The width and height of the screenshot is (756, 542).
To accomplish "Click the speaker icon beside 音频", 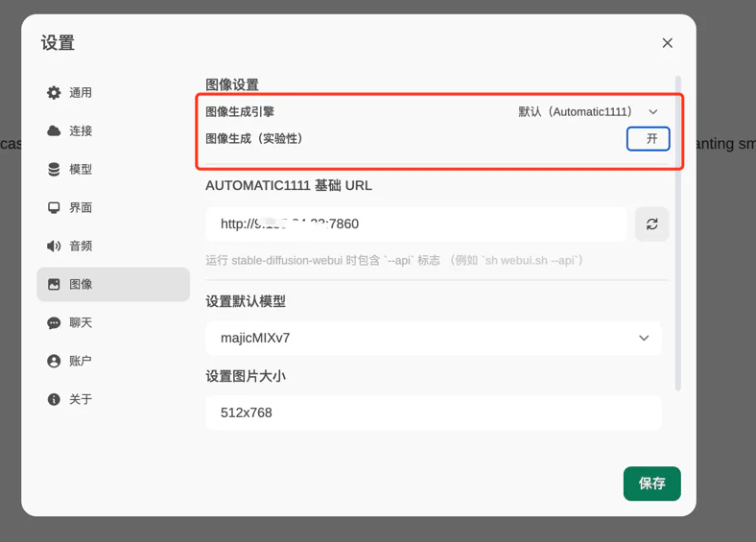I will tap(54, 247).
